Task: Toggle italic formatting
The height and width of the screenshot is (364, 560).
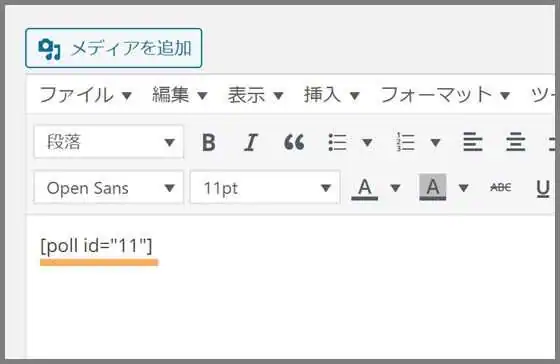Action: (251, 142)
